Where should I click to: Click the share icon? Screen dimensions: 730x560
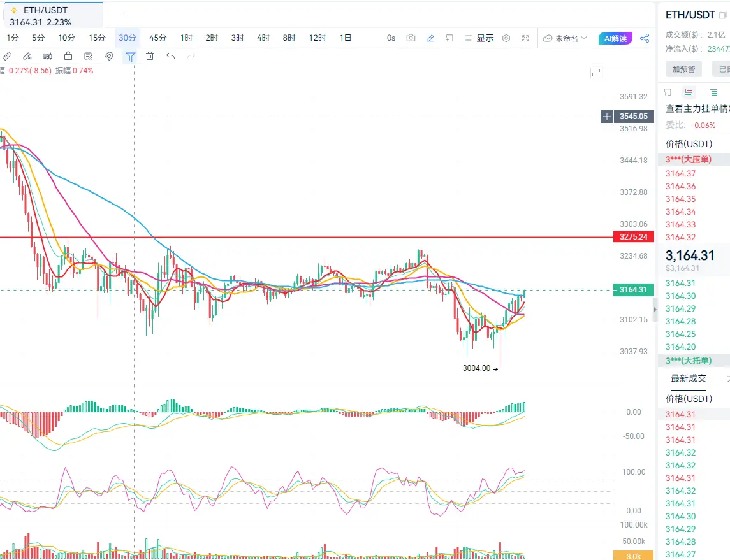pyautogui.click(x=645, y=38)
